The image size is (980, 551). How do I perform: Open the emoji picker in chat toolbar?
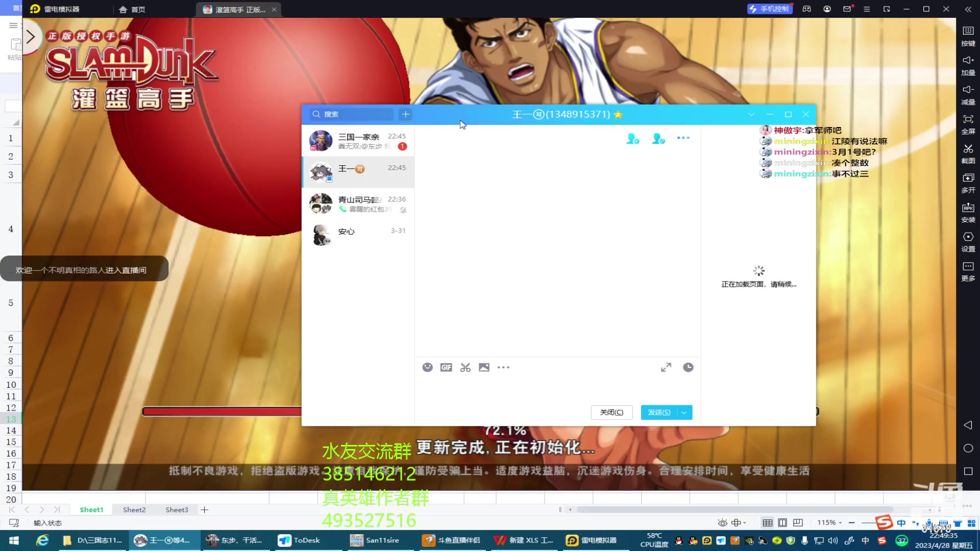point(428,367)
